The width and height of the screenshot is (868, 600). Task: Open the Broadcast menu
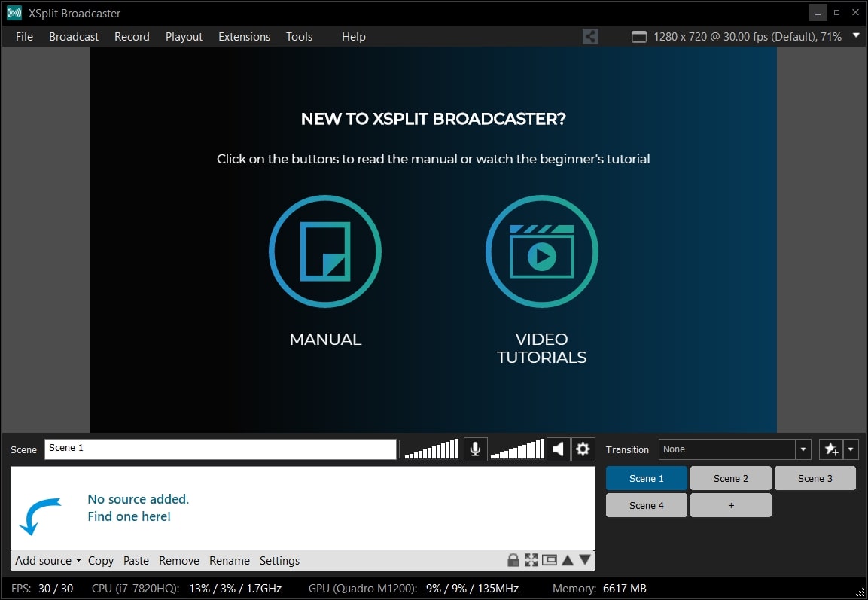coord(74,37)
